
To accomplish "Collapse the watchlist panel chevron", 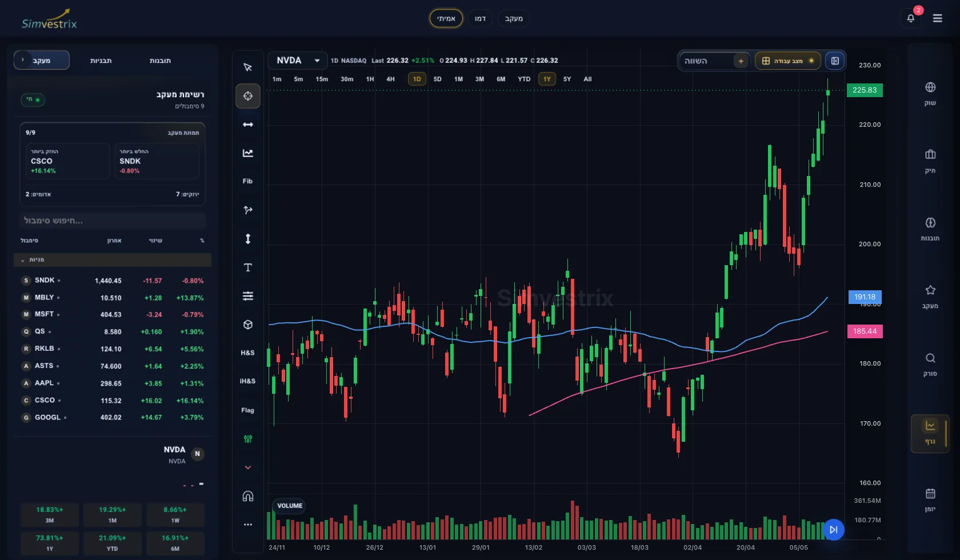I will [22, 60].
